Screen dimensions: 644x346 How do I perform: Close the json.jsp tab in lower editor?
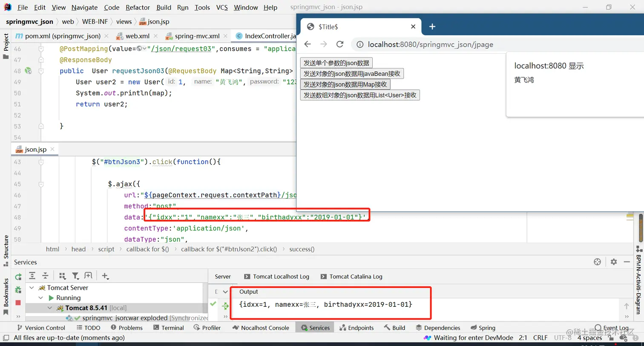[x=52, y=150]
